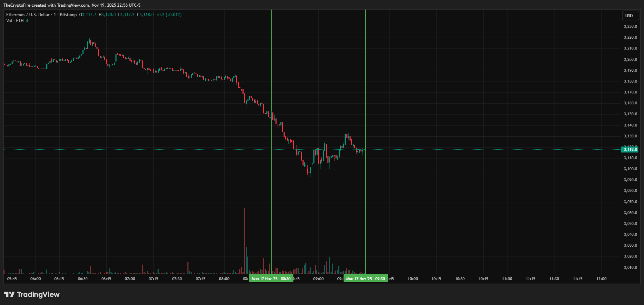Click the 12:00 time axis label
Screen dimensions: 644x305
(601, 279)
